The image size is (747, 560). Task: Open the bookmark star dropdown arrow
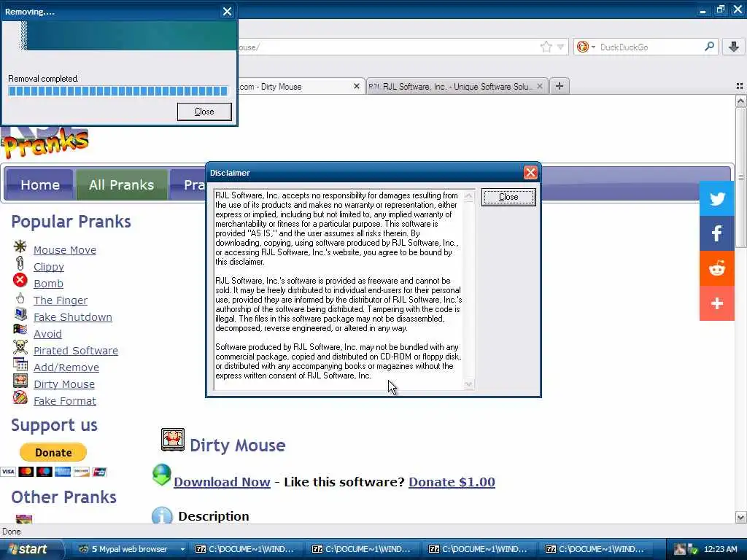(561, 47)
